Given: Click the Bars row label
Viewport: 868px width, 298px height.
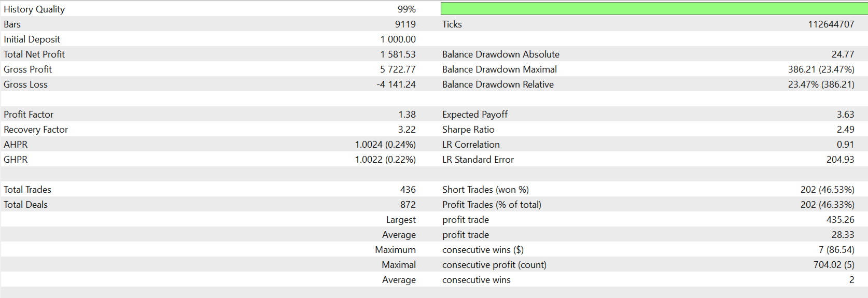Looking at the screenshot, I should 12,24.
